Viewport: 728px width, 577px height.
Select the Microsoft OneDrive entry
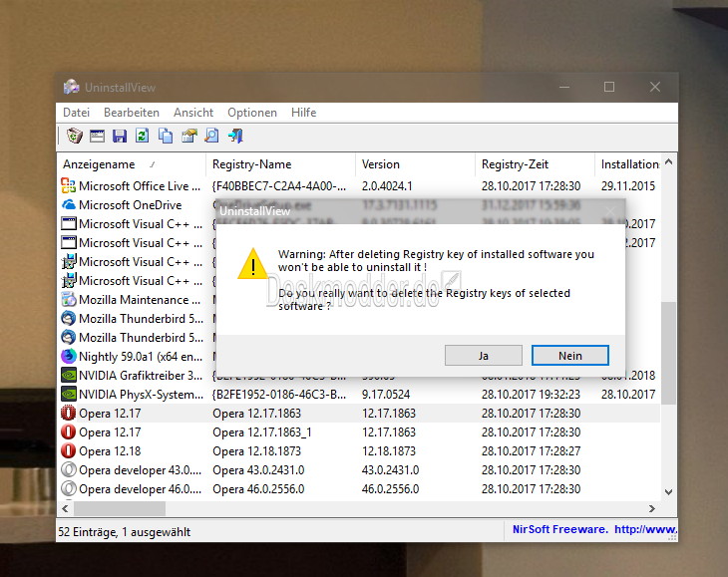[x=130, y=204]
